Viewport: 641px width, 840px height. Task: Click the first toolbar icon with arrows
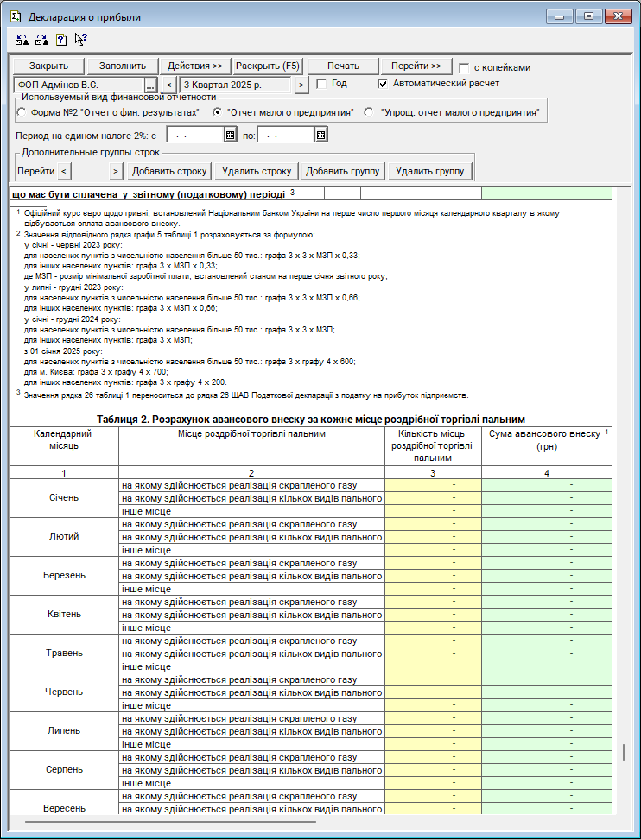(x=22, y=39)
